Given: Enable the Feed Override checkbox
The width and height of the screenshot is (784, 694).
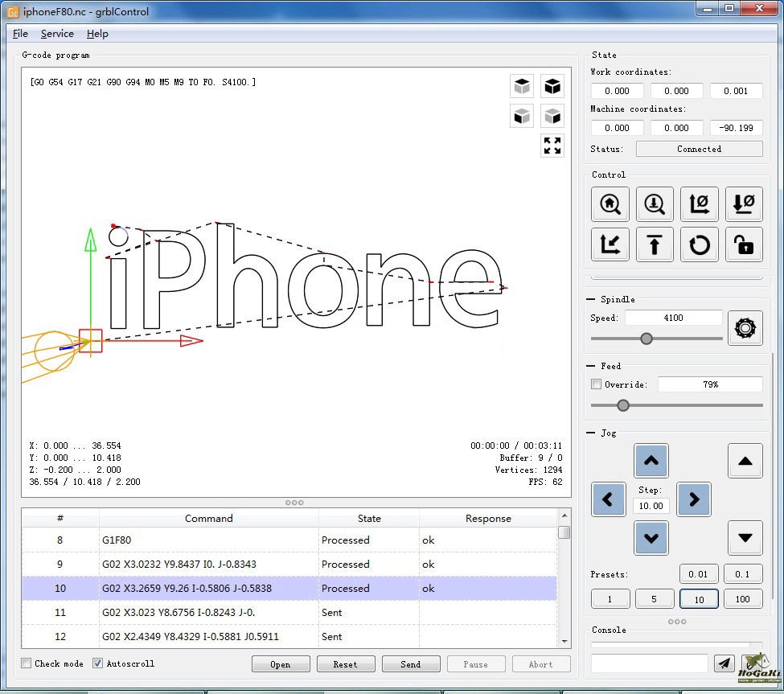Looking at the screenshot, I should [x=596, y=384].
